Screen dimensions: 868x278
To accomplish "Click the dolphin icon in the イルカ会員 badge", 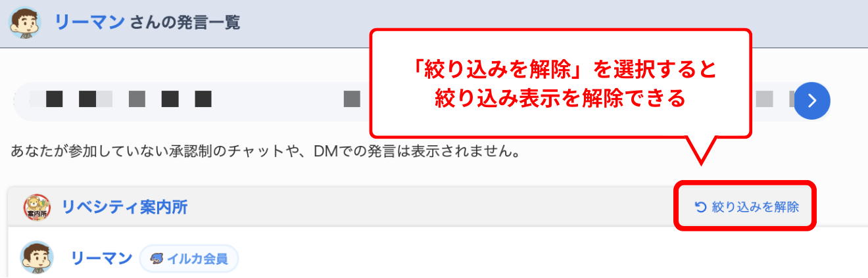I will tap(157, 259).
